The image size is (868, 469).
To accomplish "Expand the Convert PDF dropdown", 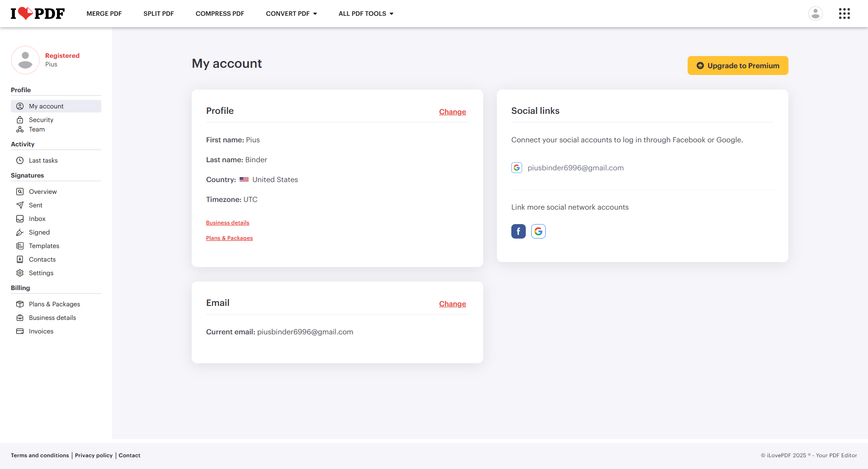I will pyautogui.click(x=291, y=14).
